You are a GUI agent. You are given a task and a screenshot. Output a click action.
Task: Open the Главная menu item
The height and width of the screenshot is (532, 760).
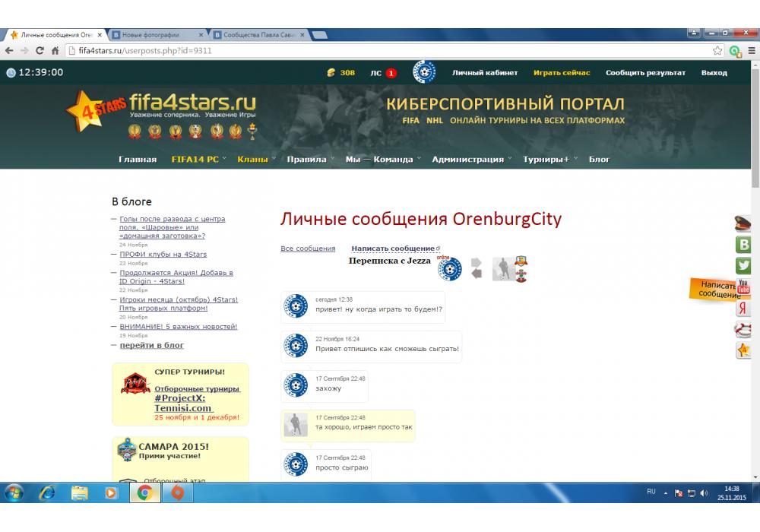tap(138, 159)
